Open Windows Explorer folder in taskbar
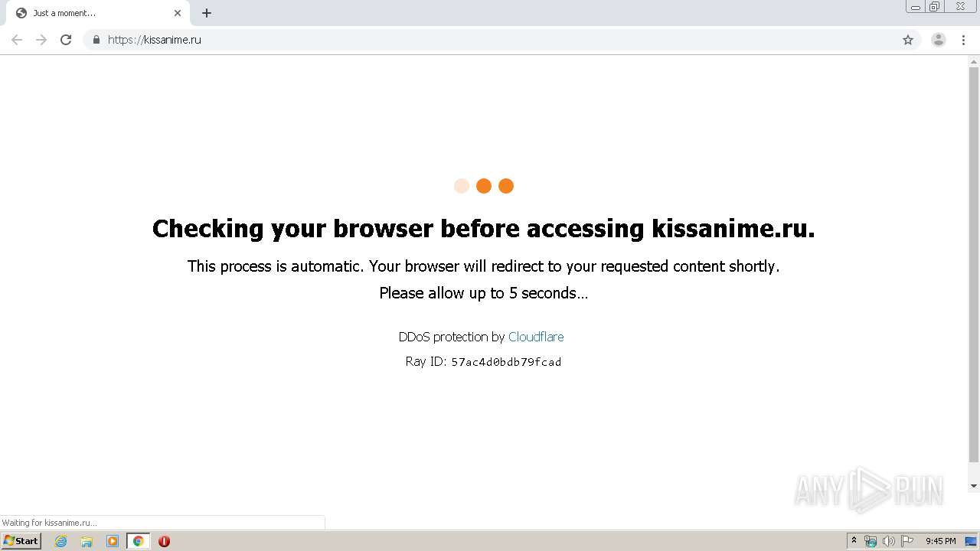This screenshot has height=551, width=980. tap(87, 541)
